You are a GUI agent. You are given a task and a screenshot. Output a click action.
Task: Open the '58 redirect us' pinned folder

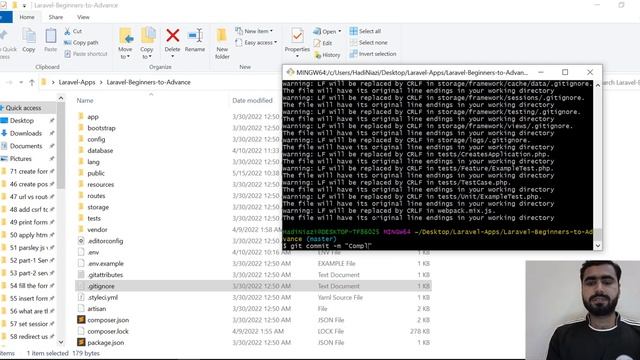(29, 337)
